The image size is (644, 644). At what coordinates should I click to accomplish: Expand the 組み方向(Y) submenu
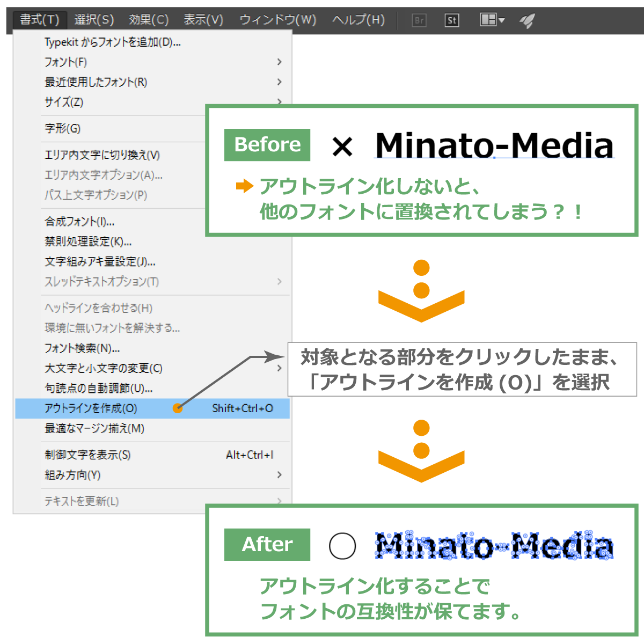pyautogui.click(x=152, y=475)
